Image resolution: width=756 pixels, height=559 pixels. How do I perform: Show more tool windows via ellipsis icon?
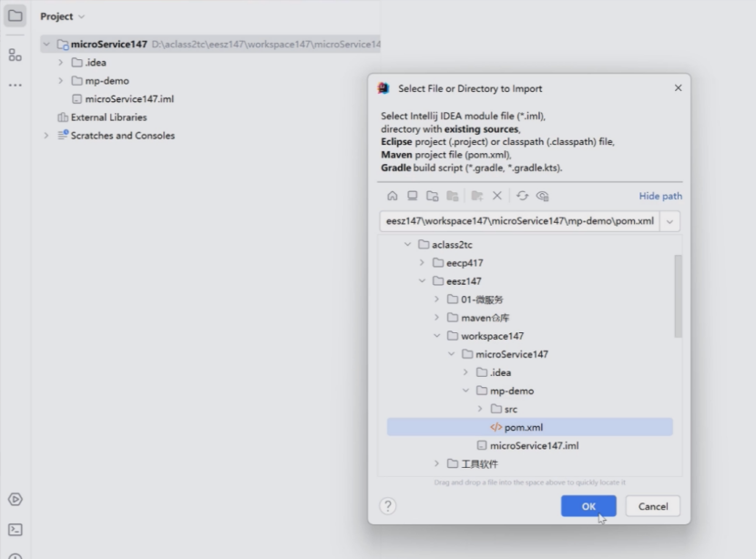15,85
